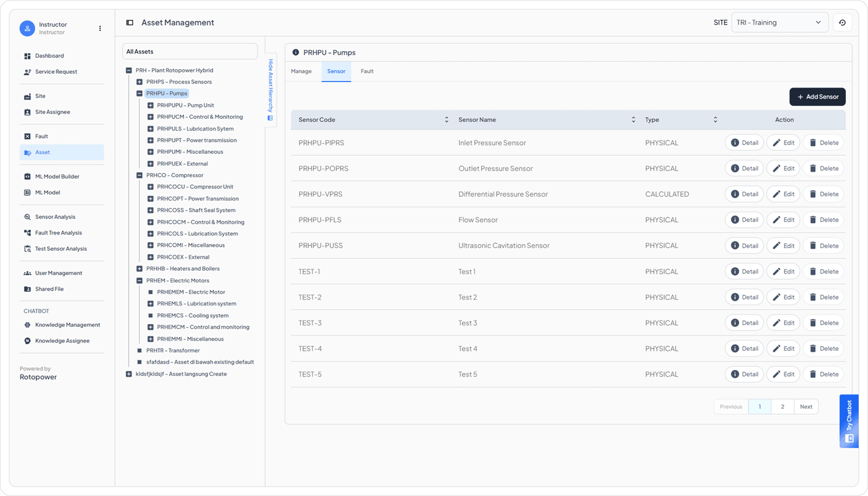
Task: Switch to the Fault tab
Action: coord(367,72)
